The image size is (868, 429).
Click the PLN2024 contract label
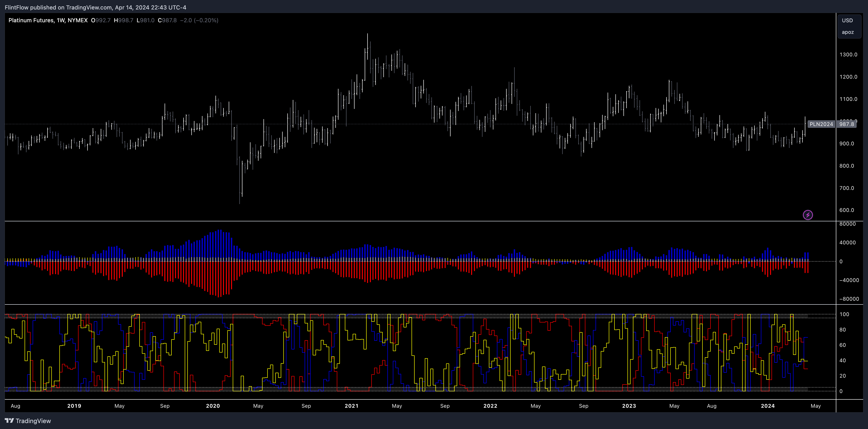pyautogui.click(x=821, y=124)
